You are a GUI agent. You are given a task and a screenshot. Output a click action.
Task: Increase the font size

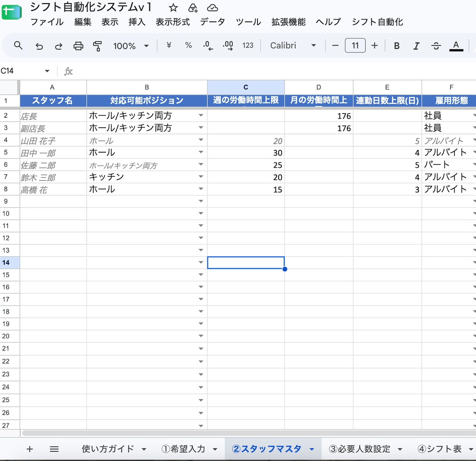(375, 46)
